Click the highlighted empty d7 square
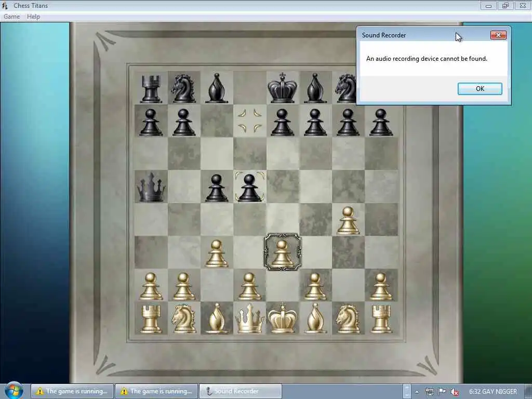 coord(249,121)
